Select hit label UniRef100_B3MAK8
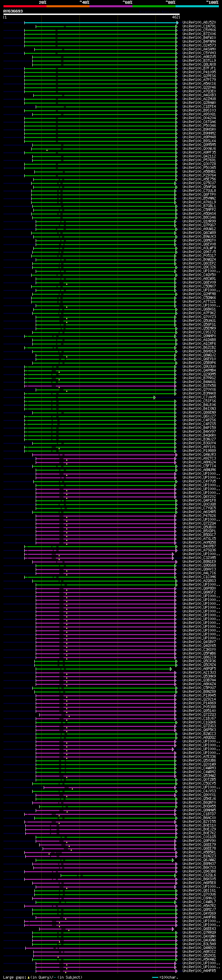Image resolution: width=222 pixels, height=980 pixels. point(199,394)
